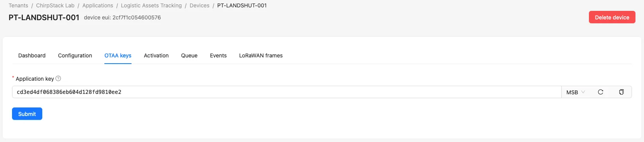View the Events tab
Screen dimensions: 644x142
[218, 55]
